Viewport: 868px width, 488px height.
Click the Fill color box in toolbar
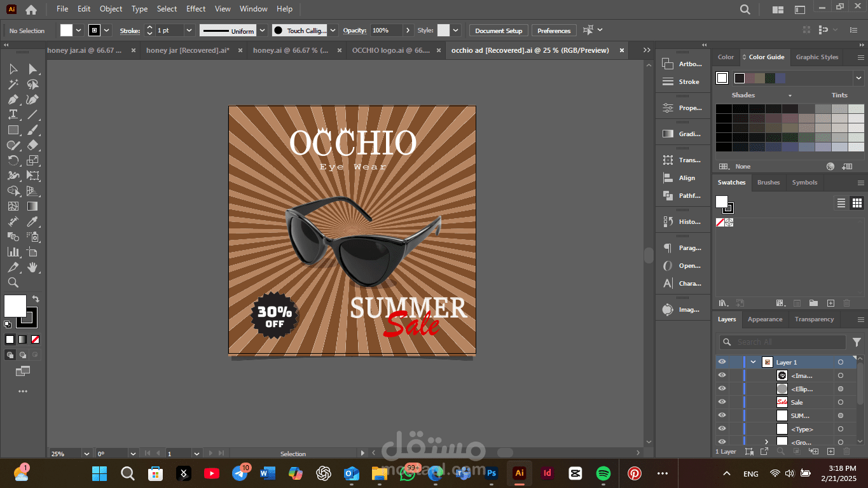click(x=15, y=306)
